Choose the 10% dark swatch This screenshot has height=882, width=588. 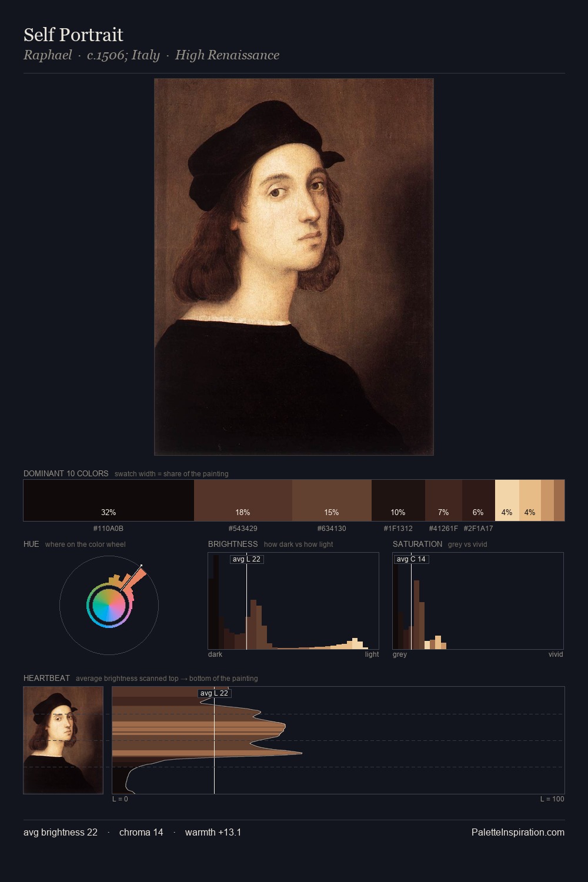pos(398,500)
